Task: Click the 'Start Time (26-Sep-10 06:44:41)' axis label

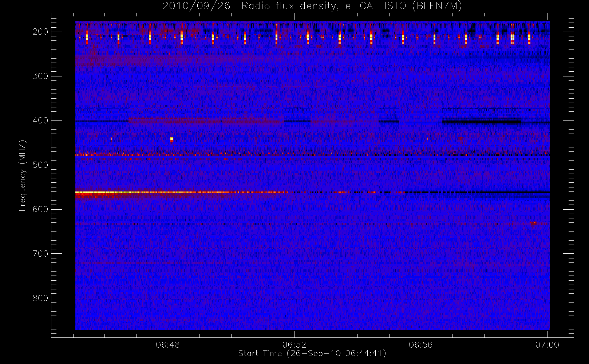Action: tap(312, 353)
